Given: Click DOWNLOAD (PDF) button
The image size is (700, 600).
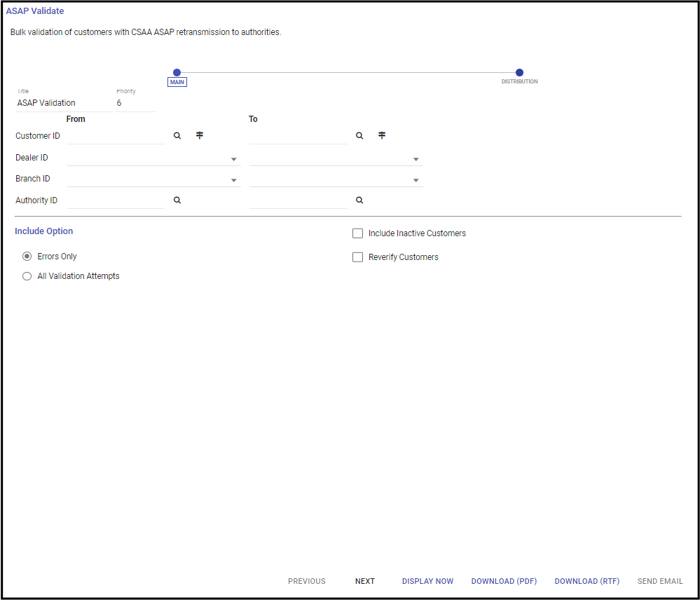Looking at the screenshot, I should pyautogui.click(x=504, y=581).
